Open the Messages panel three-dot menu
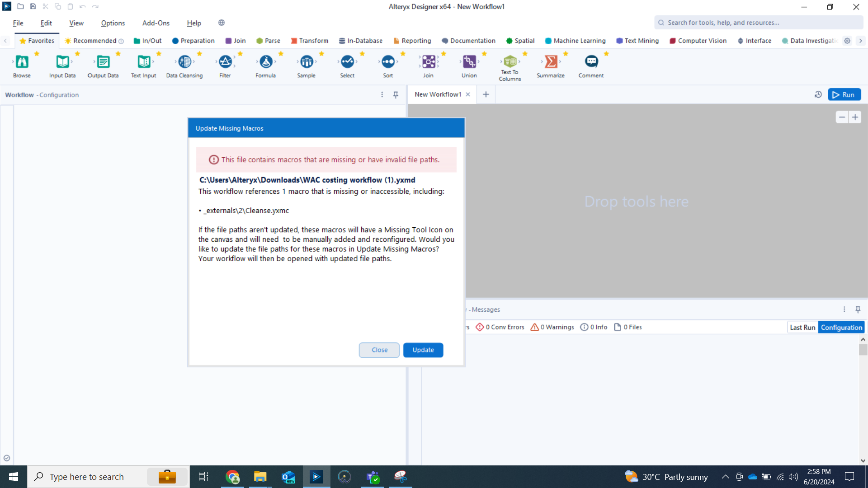Screen dimensions: 868x488 [x=844, y=309]
